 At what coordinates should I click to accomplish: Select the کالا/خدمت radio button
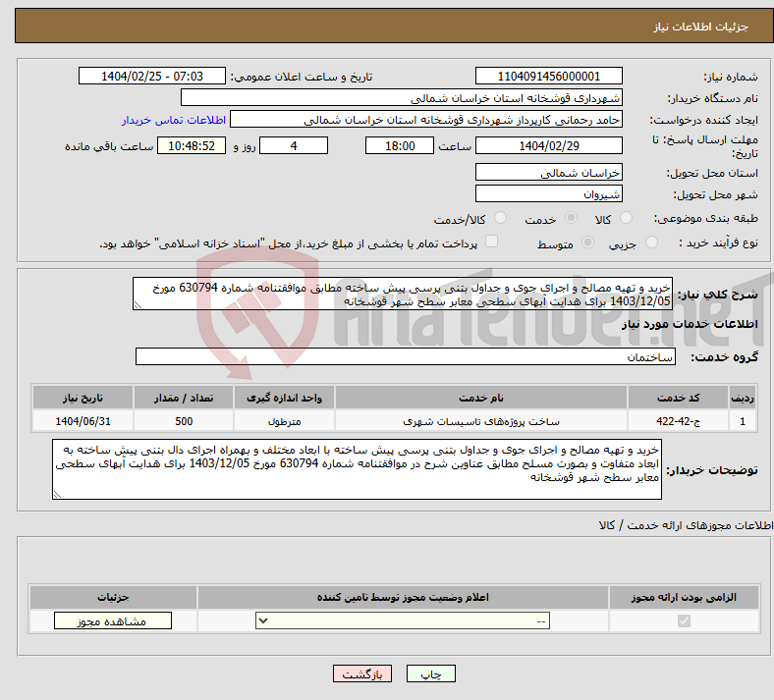pos(501,218)
